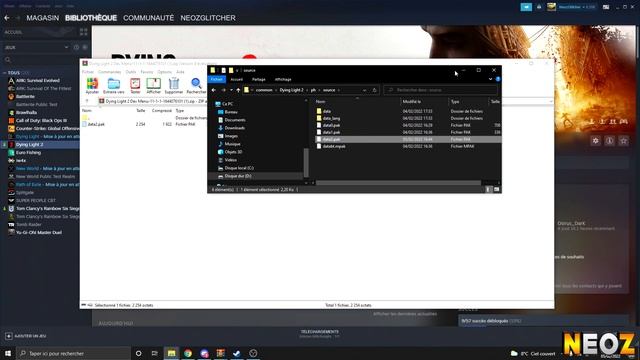640x360 pixels.
Task: Click the Extraire vers toolbar icon in WinRAR
Action: pos(113,86)
